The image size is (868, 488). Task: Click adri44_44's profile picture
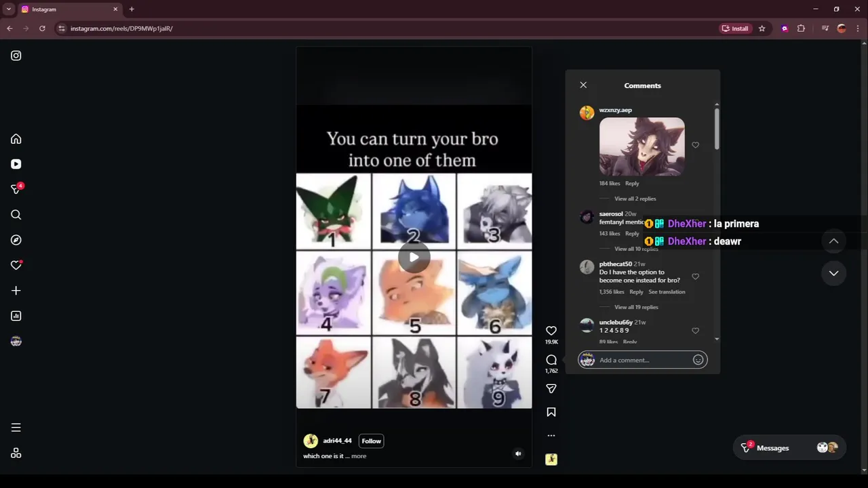coord(311,441)
